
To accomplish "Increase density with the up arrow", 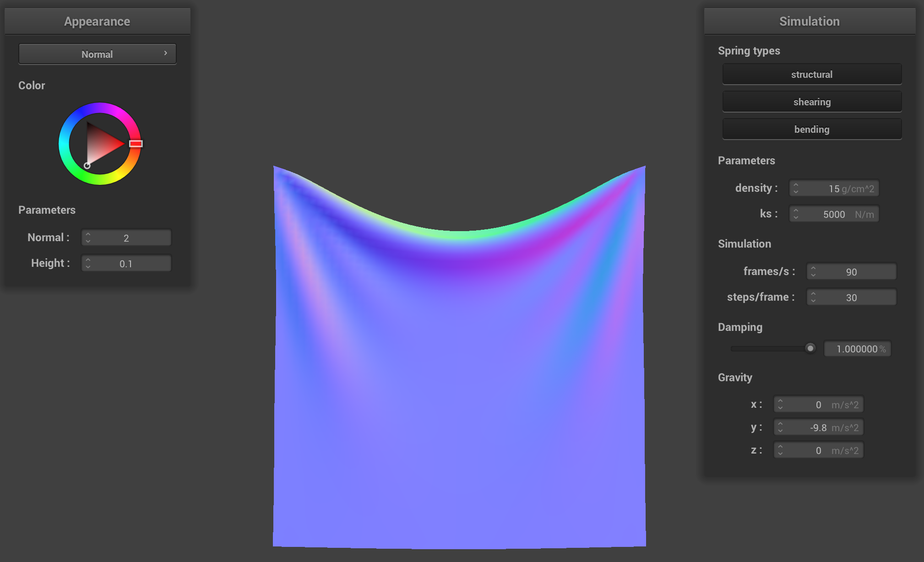I will tap(796, 185).
